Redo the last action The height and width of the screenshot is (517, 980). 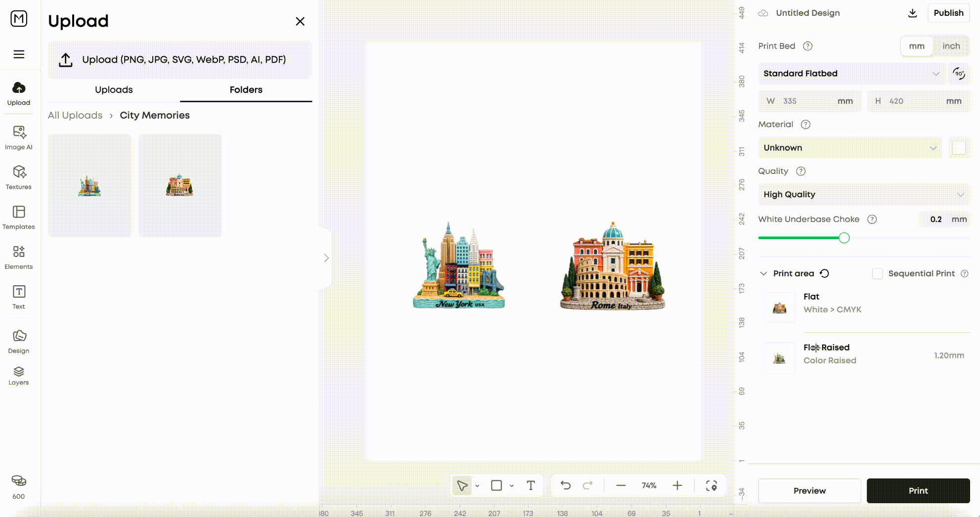[587, 486]
